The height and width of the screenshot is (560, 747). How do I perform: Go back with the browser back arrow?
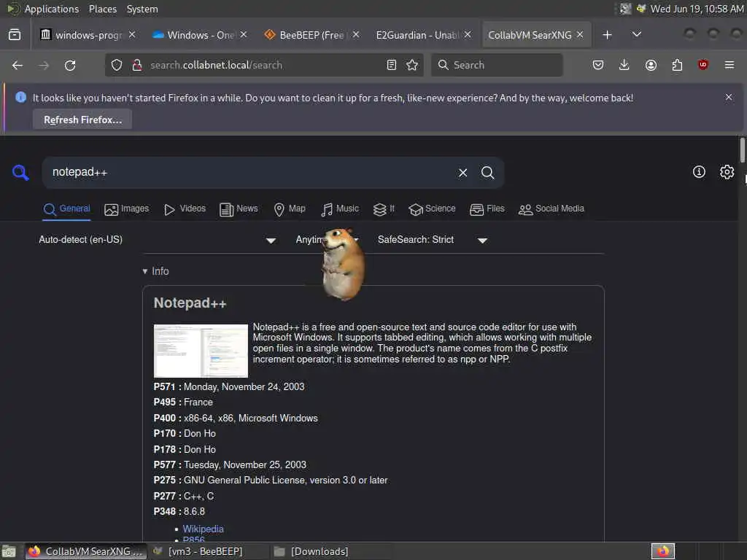coord(18,65)
